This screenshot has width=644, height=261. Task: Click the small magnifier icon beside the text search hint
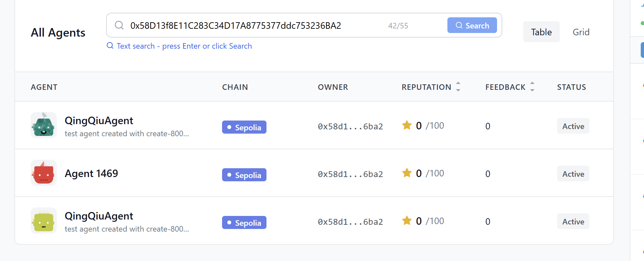pyautogui.click(x=110, y=46)
